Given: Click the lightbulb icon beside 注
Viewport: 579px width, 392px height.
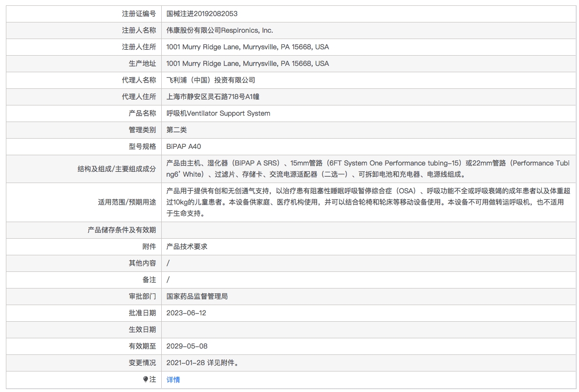Looking at the screenshot, I should point(146,379).
